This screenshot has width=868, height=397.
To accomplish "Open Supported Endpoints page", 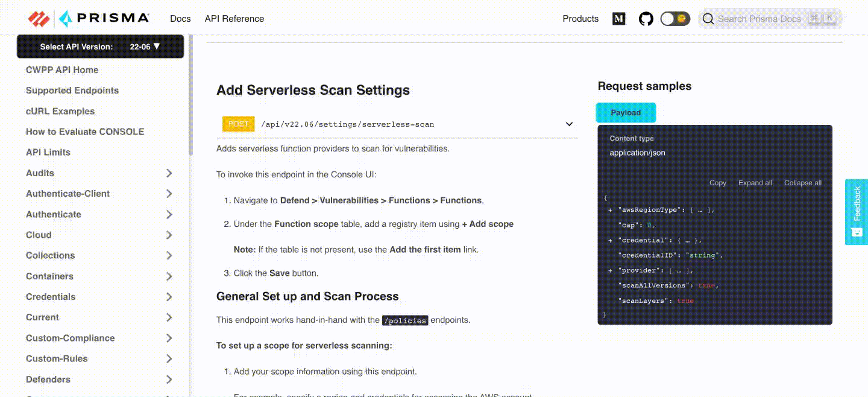I will [x=72, y=91].
